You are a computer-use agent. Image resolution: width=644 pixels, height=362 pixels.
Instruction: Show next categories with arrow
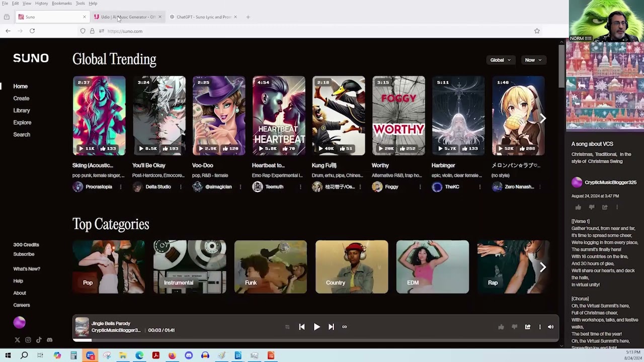pyautogui.click(x=543, y=267)
